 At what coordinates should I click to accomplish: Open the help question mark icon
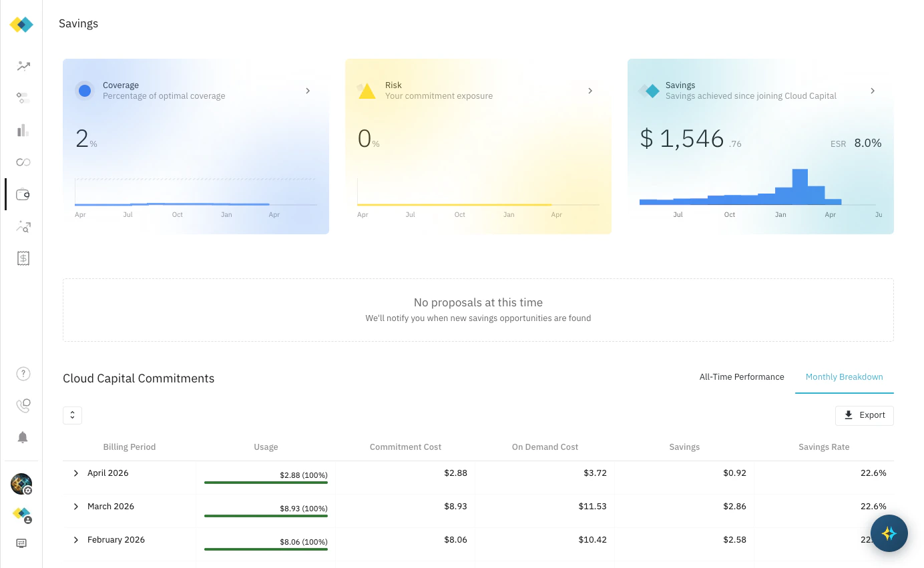(23, 373)
